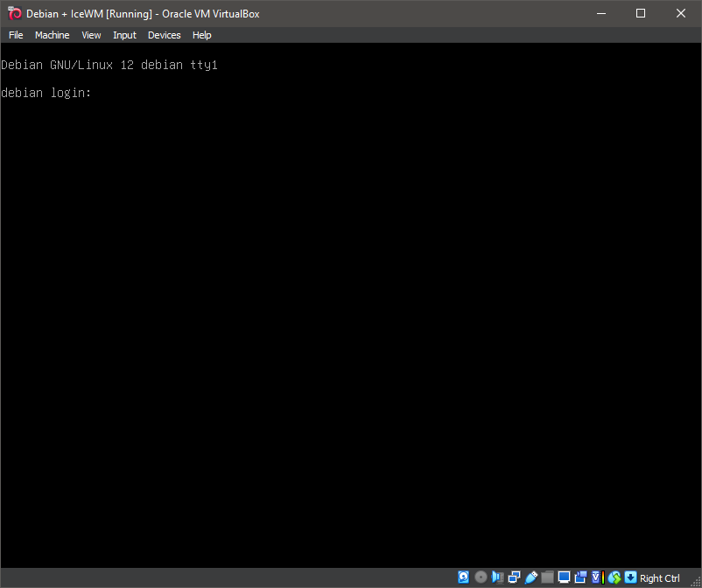Open the Devices menu
The width and height of the screenshot is (702, 588).
[x=164, y=35]
